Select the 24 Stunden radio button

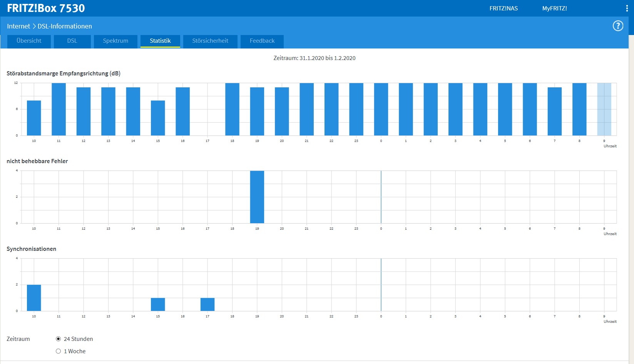click(59, 339)
